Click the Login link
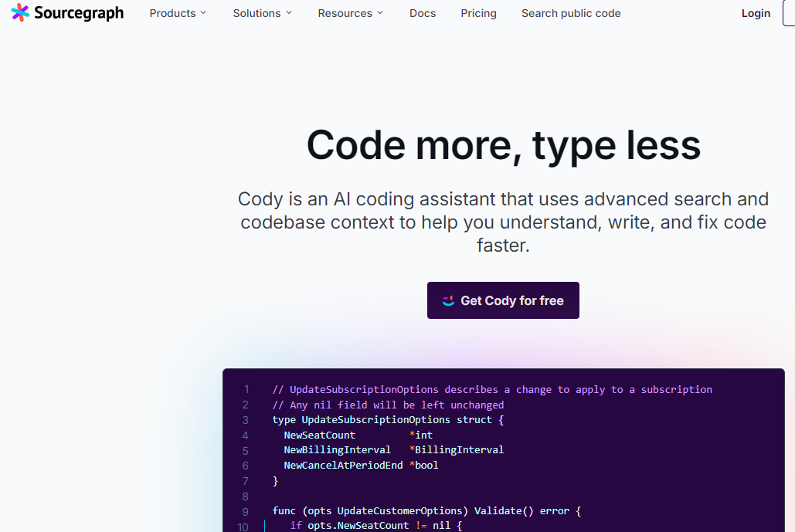 [x=756, y=13]
